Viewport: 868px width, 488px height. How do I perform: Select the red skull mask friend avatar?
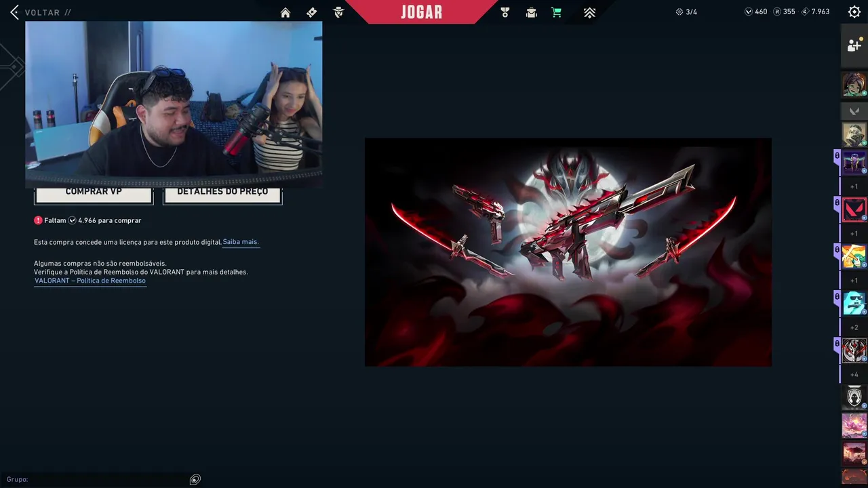click(x=854, y=350)
